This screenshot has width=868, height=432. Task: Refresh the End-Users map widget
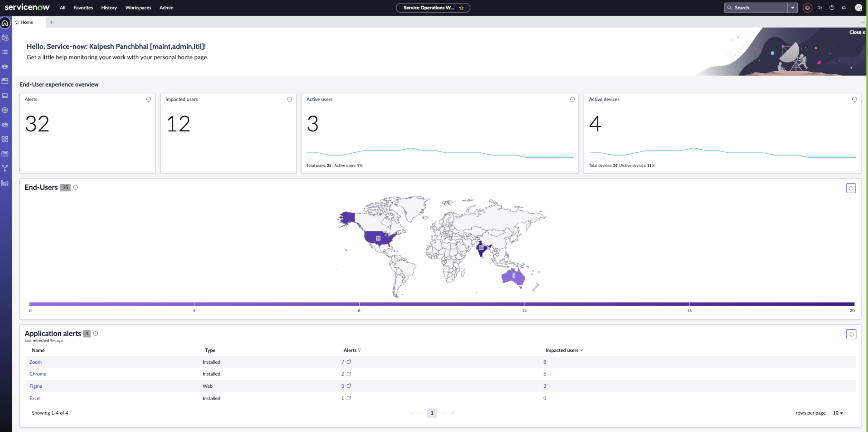[x=851, y=188]
